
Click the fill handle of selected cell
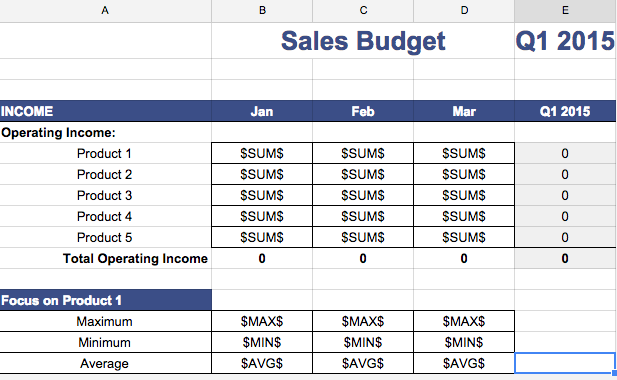coord(614,373)
